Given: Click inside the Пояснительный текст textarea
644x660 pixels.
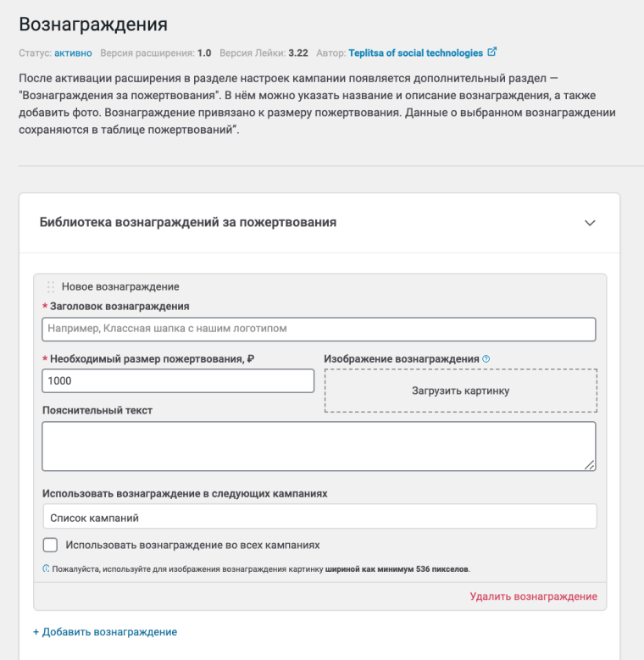Looking at the screenshot, I should (319, 446).
